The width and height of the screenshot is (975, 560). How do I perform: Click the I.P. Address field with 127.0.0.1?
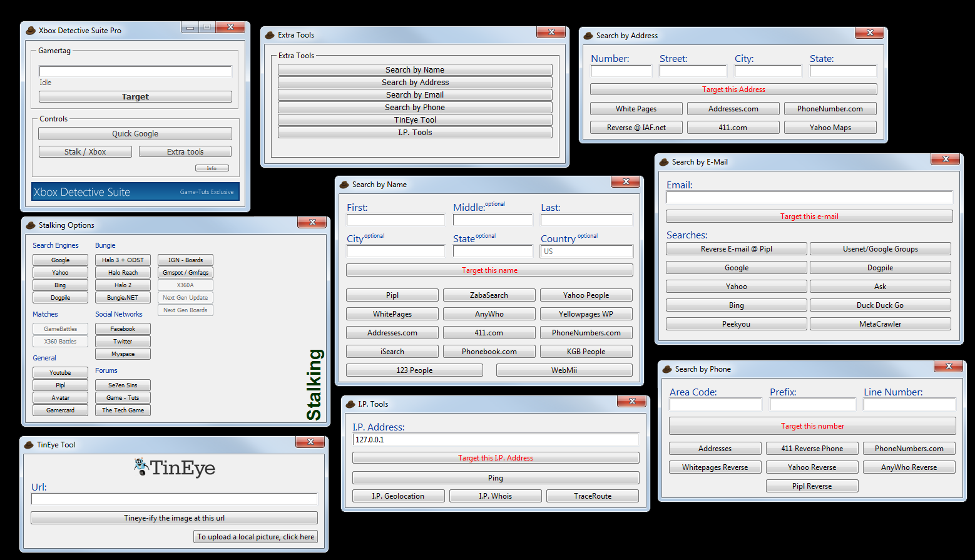click(496, 440)
